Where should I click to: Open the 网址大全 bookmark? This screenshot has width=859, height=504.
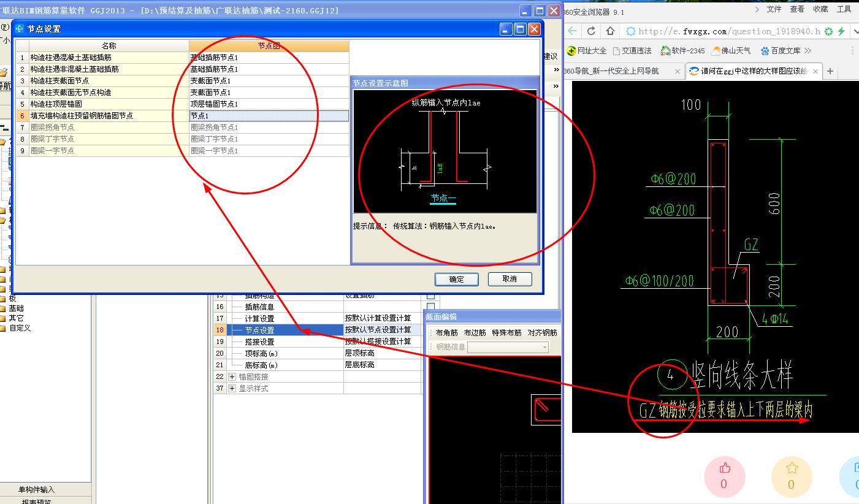click(587, 51)
